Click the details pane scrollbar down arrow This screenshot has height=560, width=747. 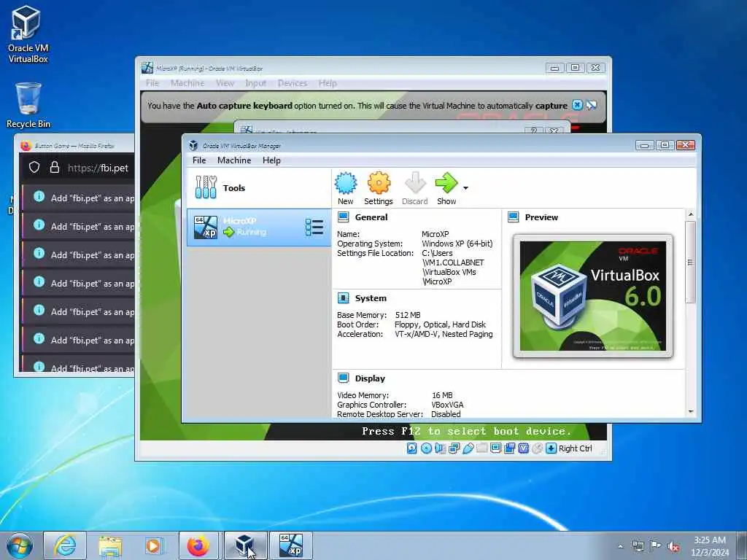coord(691,412)
